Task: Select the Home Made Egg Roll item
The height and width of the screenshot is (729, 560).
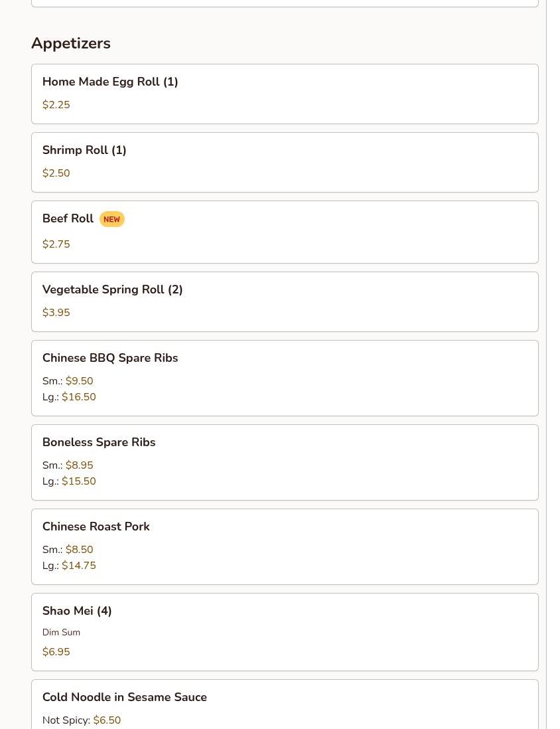Action: coord(285,94)
